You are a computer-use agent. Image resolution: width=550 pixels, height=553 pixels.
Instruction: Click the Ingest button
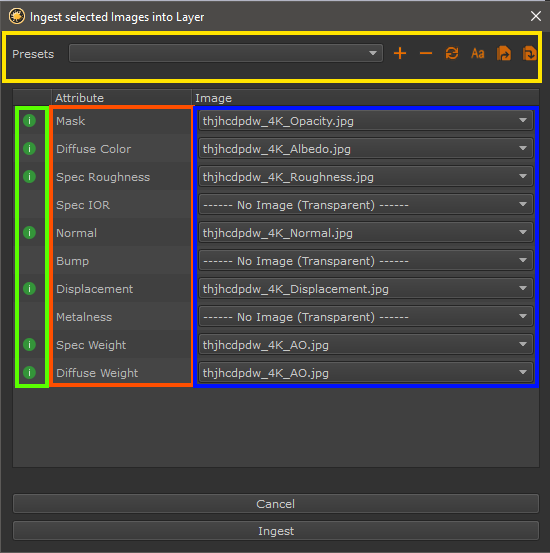point(276,531)
